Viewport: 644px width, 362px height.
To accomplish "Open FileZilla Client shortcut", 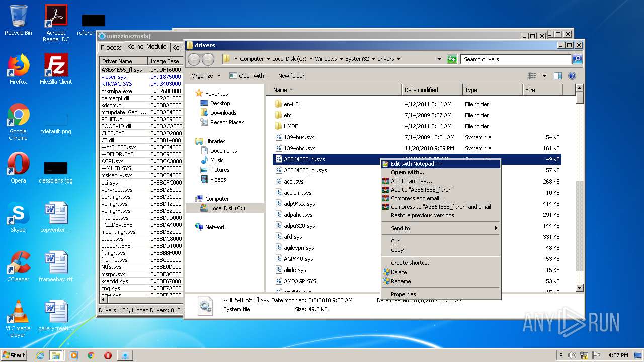I will (56, 69).
